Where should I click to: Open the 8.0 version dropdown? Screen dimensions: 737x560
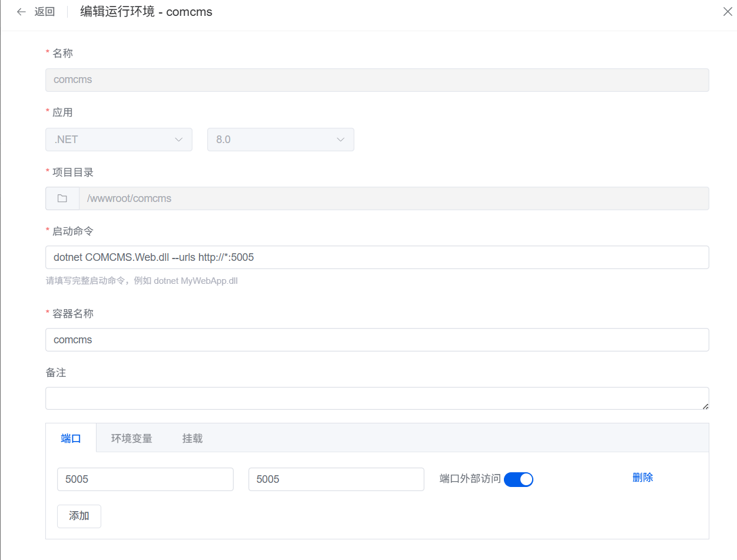(x=281, y=140)
